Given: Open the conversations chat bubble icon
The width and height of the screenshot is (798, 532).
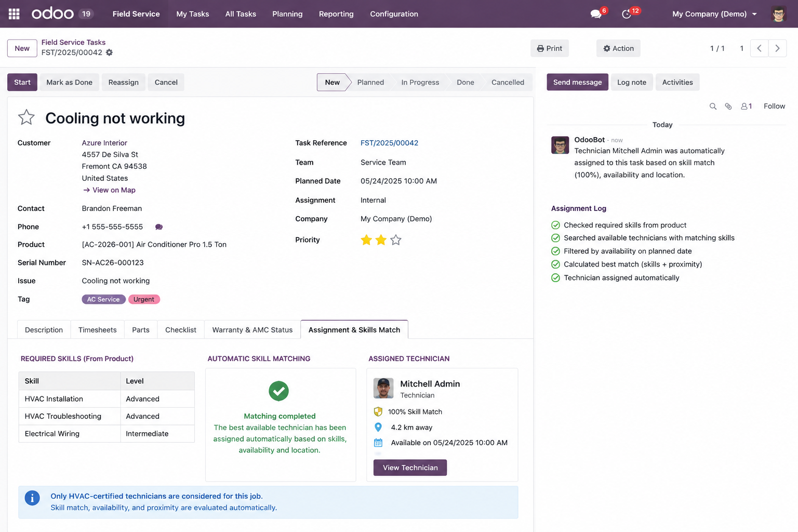Looking at the screenshot, I should 596,14.
